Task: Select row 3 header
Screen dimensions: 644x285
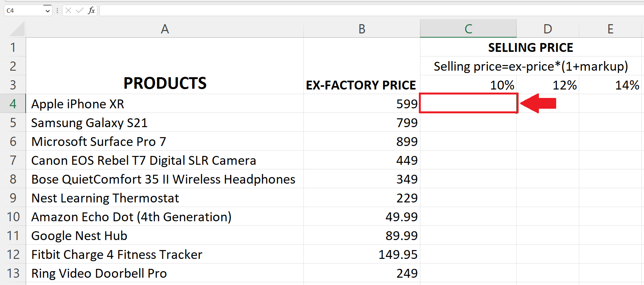Action: click(x=13, y=85)
